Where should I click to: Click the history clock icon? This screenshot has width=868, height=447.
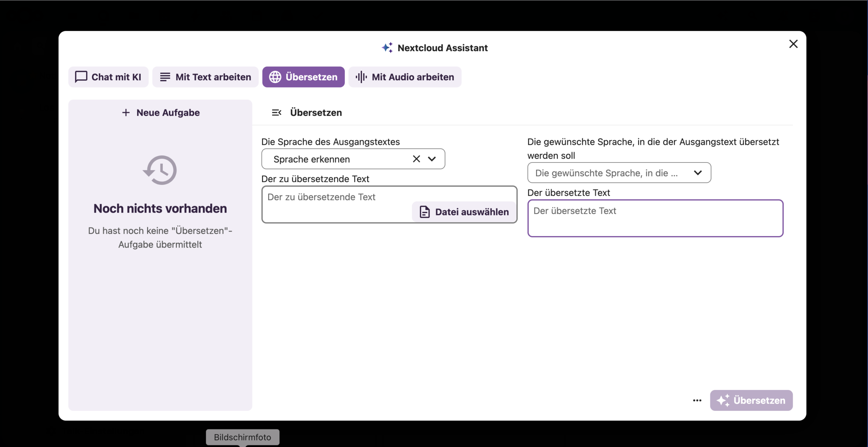tap(160, 170)
